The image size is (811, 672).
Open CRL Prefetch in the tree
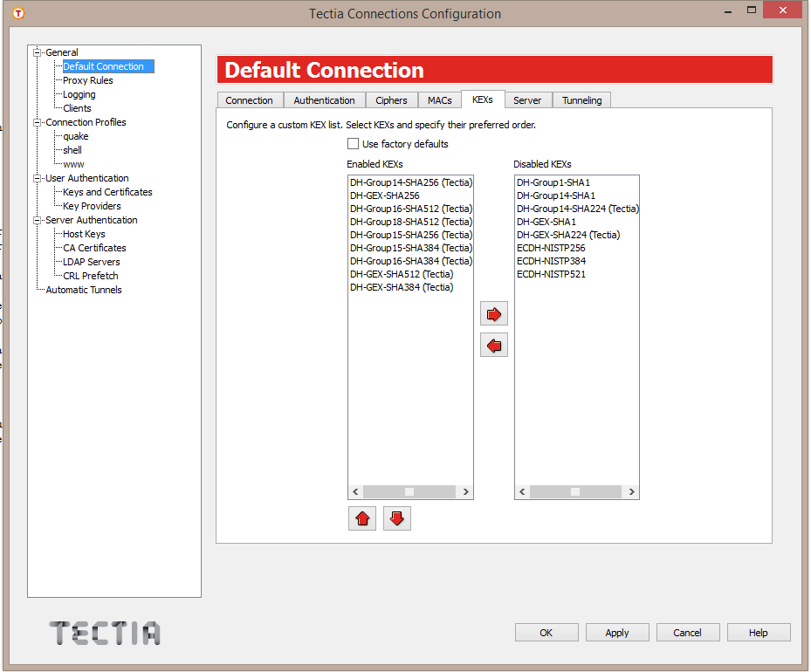click(x=91, y=276)
